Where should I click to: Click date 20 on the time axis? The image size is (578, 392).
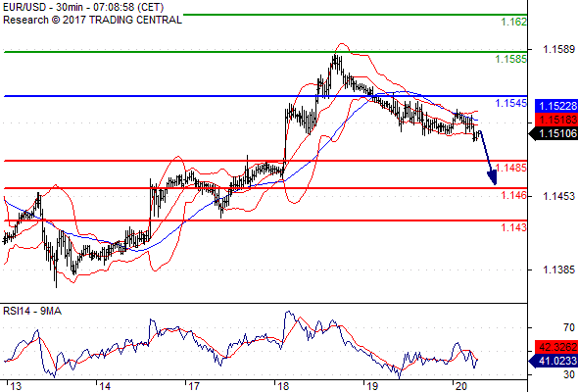pyautogui.click(x=461, y=386)
